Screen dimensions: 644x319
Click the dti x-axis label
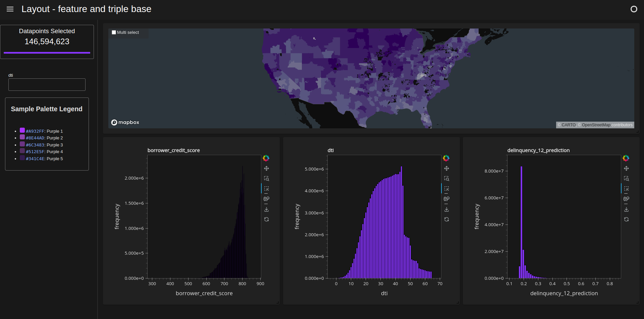384,294
